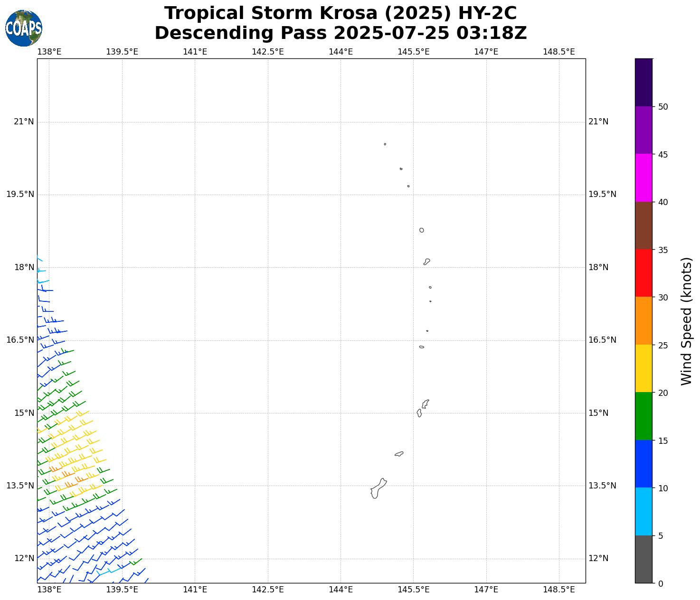This screenshot has width=700, height=600.
Task: Click the Pagan island outline near 18°N
Action: pyautogui.click(x=427, y=262)
